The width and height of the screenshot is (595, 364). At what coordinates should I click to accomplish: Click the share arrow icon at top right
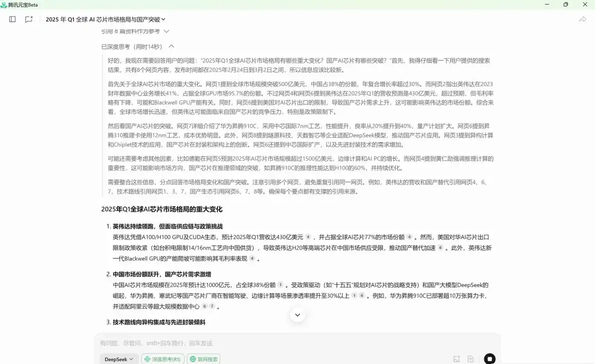582,19
